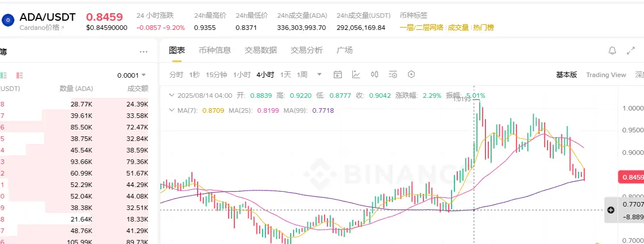The image size is (644, 244).
Task: Select the 交易数据 tab
Action: pyautogui.click(x=261, y=50)
